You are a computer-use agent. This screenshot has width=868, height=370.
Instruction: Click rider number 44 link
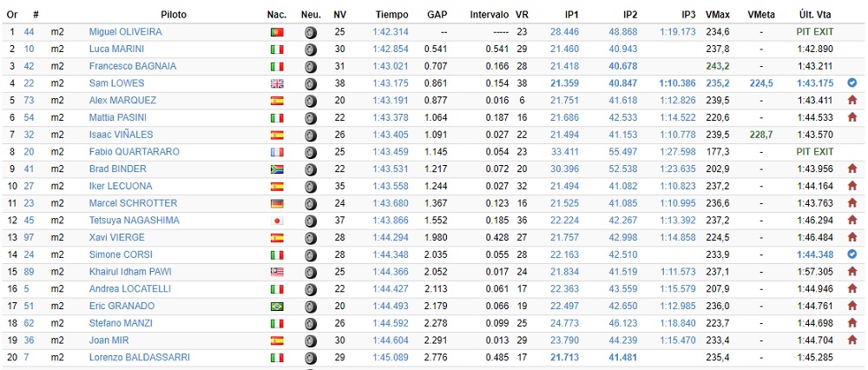pyautogui.click(x=29, y=32)
